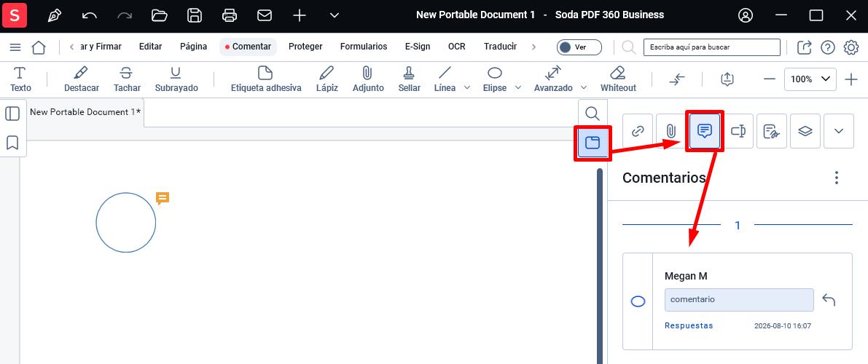
Task: Choose the Lápiz pencil tool
Action: (x=327, y=79)
